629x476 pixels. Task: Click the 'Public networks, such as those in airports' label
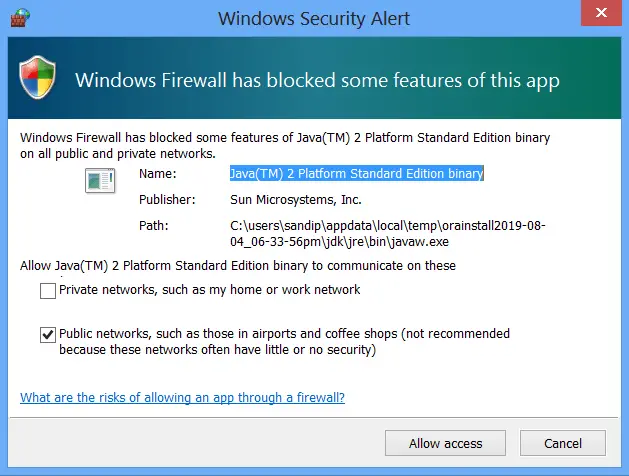coord(284,334)
